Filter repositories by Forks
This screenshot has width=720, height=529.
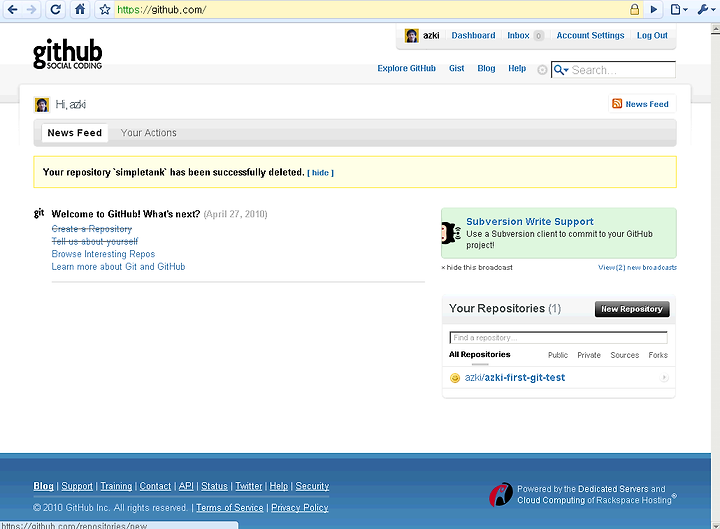click(x=658, y=355)
